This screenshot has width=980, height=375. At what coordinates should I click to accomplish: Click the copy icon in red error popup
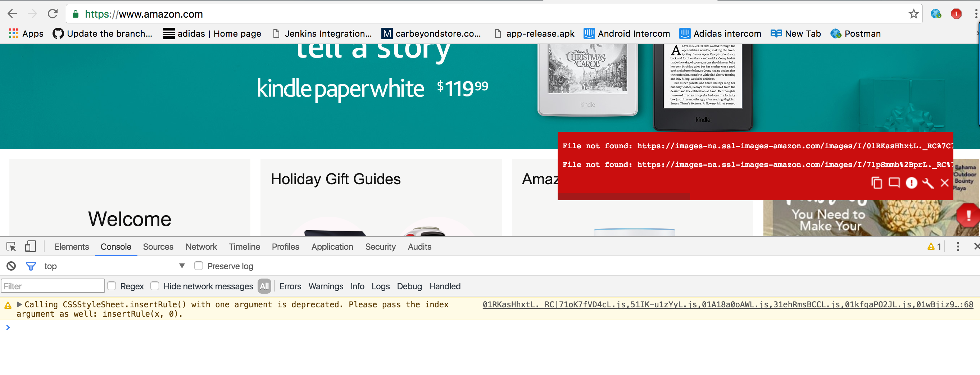click(876, 183)
